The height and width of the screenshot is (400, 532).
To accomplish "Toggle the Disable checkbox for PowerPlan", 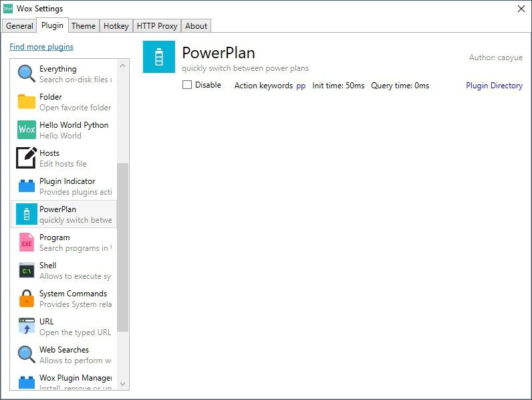I will coord(187,84).
